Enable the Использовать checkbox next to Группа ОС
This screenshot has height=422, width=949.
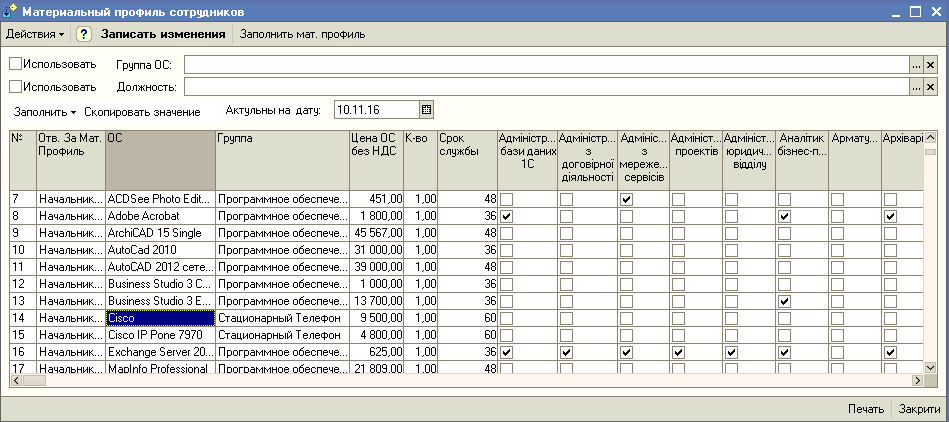pos(15,64)
